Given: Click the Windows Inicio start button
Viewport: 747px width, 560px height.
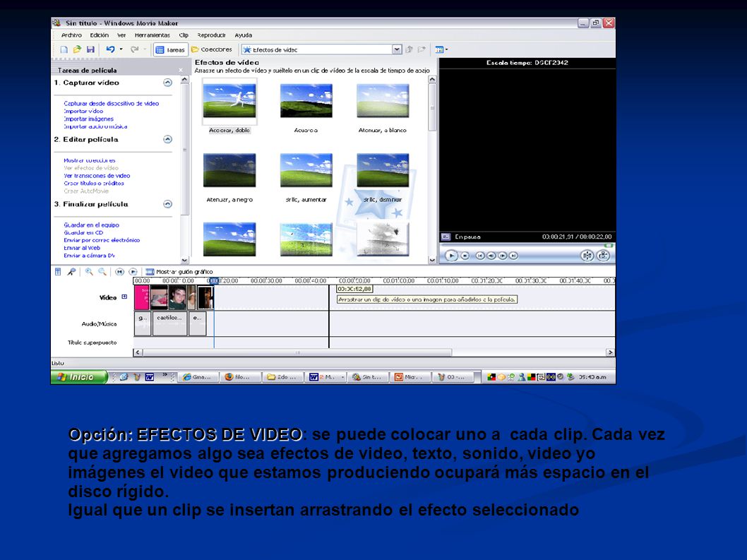Looking at the screenshot, I should [x=79, y=377].
